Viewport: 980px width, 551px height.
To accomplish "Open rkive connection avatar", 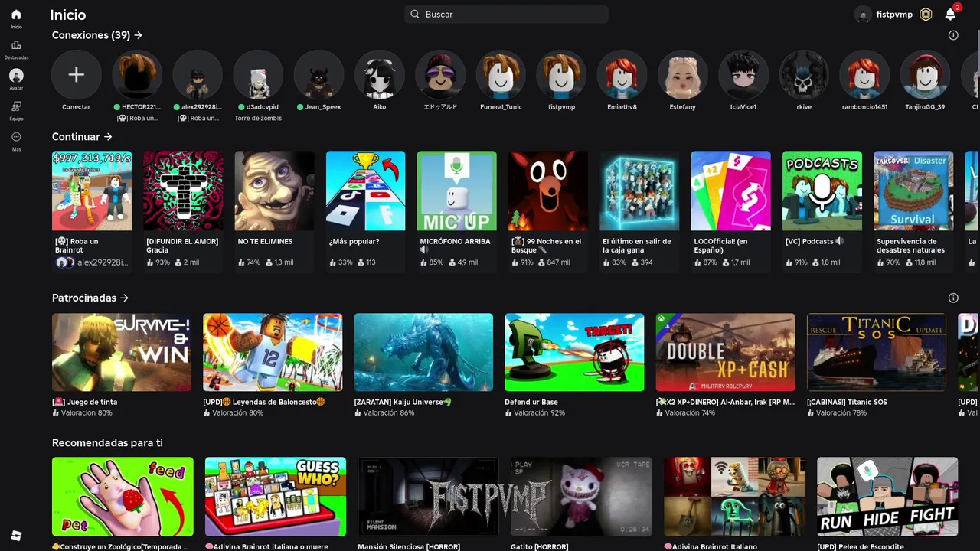I will tap(804, 75).
